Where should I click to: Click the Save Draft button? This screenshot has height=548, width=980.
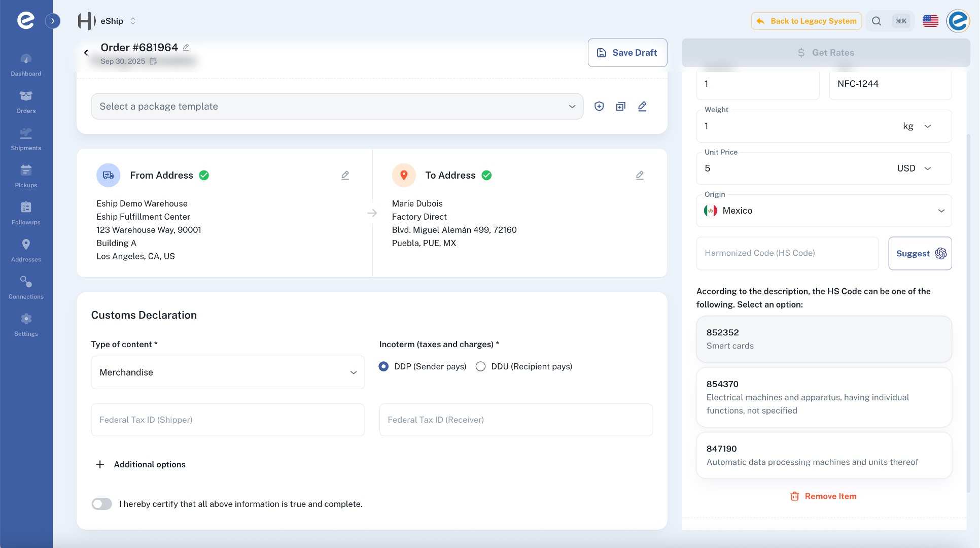tap(627, 53)
